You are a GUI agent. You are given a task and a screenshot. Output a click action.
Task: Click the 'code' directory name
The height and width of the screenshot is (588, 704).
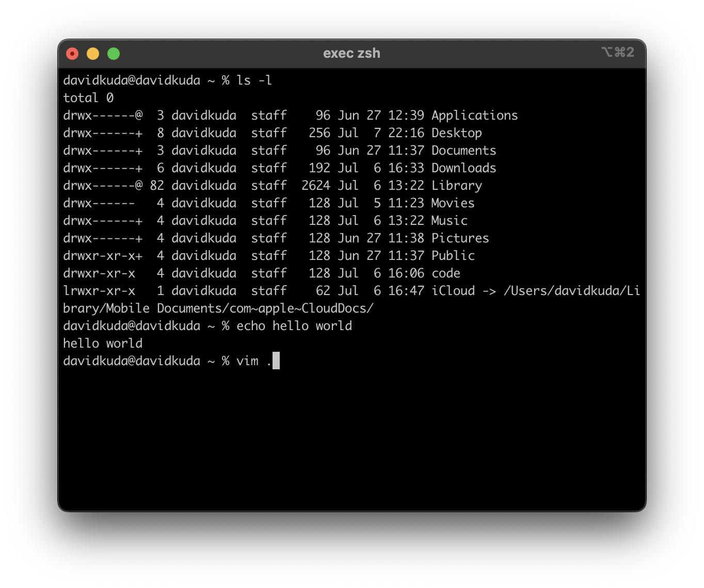pos(445,273)
